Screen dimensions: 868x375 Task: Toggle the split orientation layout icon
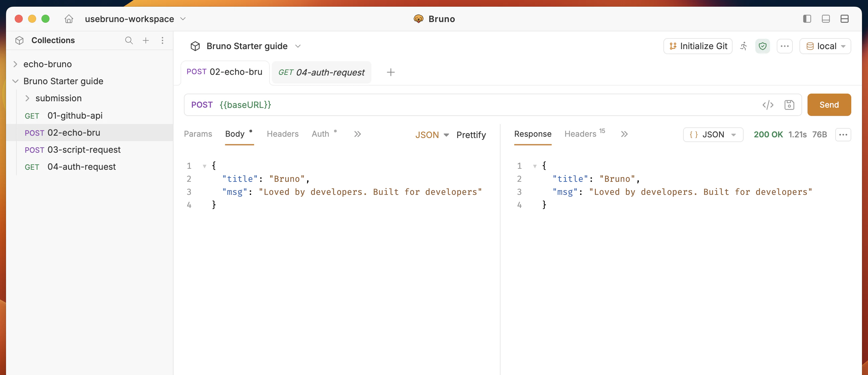(844, 19)
